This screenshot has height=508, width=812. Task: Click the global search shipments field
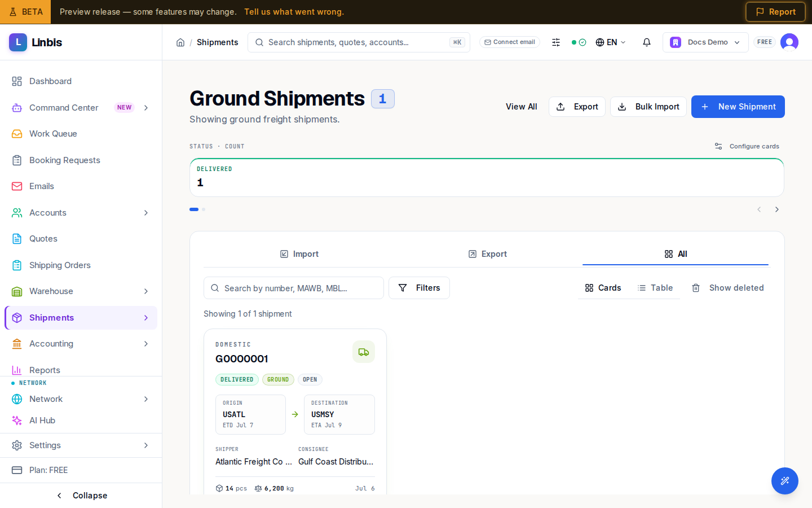(x=359, y=42)
